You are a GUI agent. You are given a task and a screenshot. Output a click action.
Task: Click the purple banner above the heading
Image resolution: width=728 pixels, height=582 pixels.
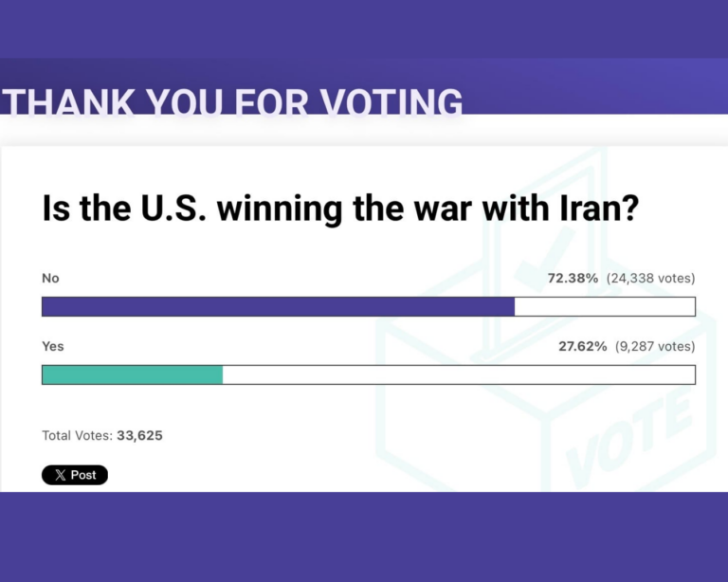pos(364,28)
